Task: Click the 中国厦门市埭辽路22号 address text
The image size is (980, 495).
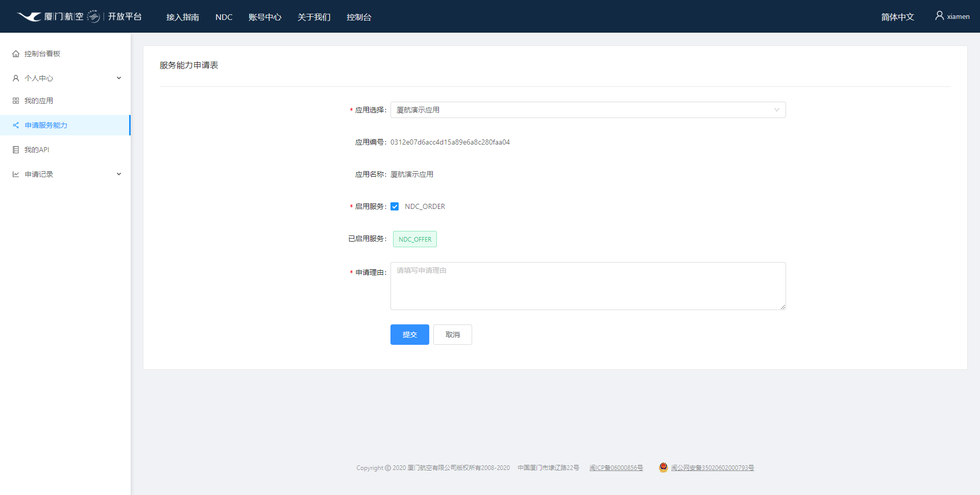Action: coord(548,468)
